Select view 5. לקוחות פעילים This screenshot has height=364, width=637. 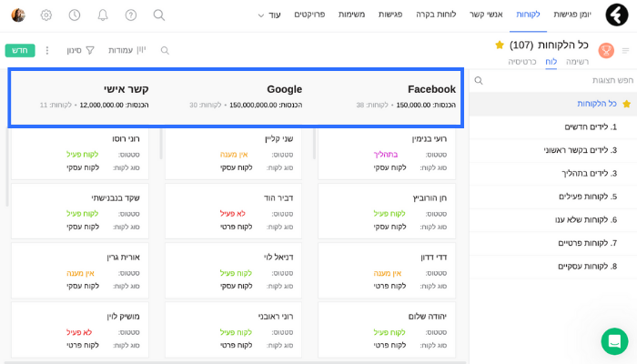point(553,197)
